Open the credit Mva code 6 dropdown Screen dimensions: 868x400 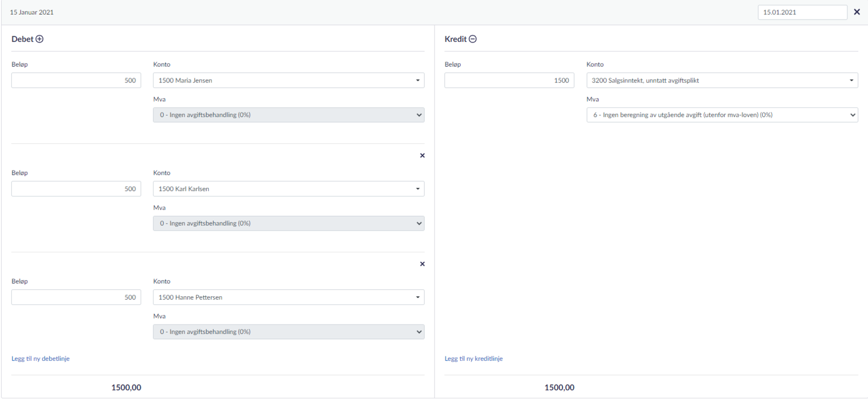pos(722,115)
